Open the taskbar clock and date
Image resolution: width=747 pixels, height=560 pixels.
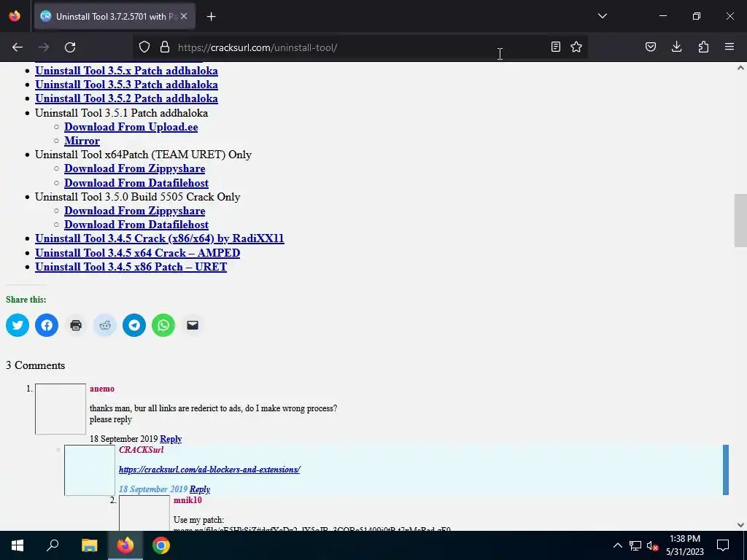[x=684, y=545]
